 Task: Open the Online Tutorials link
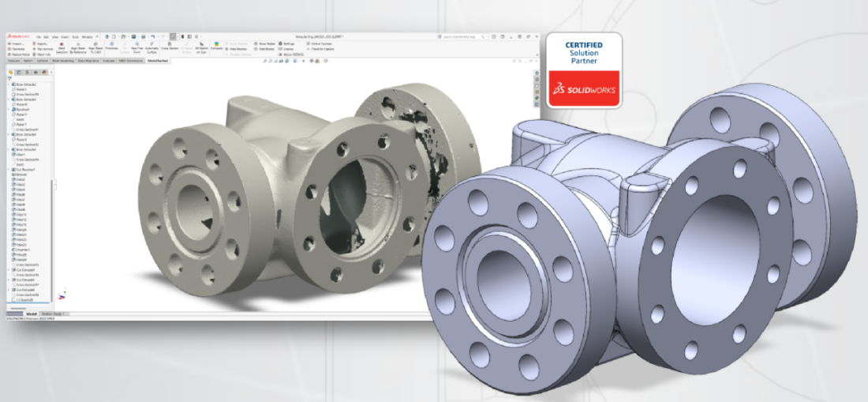320,43
